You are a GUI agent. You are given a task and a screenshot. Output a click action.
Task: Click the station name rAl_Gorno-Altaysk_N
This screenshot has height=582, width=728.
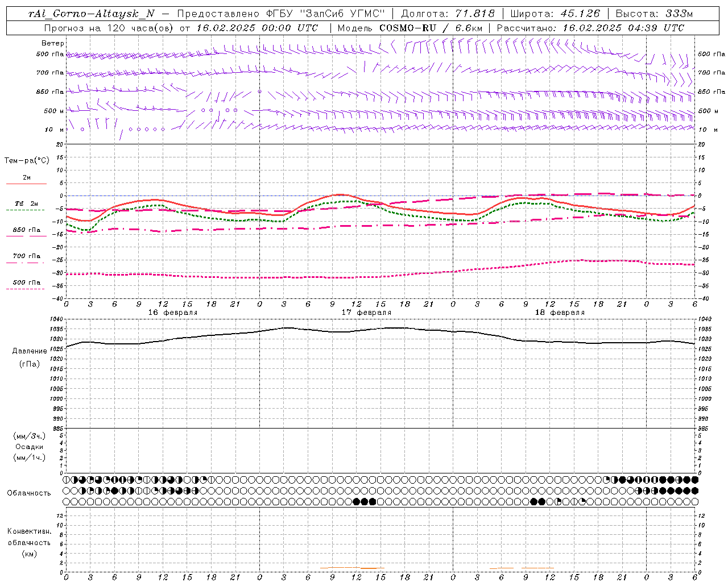(x=92, y=14)
